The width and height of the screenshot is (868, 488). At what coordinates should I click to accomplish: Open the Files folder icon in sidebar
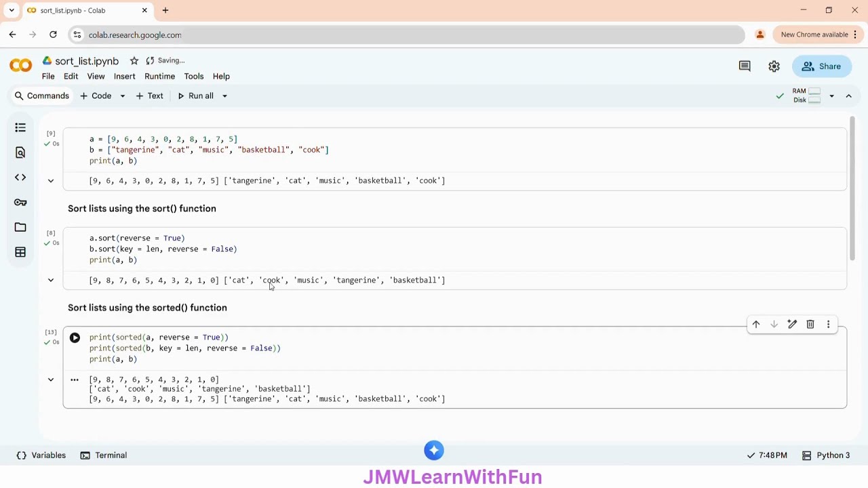pos(20,227)
